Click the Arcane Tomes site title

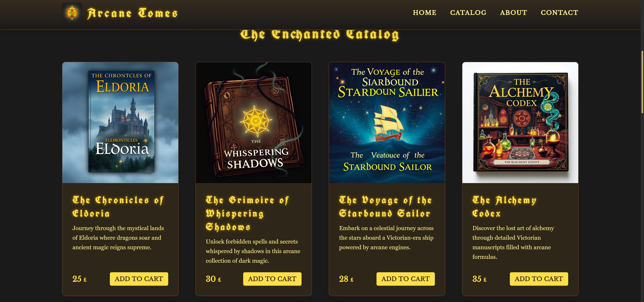tap(132, 13)
